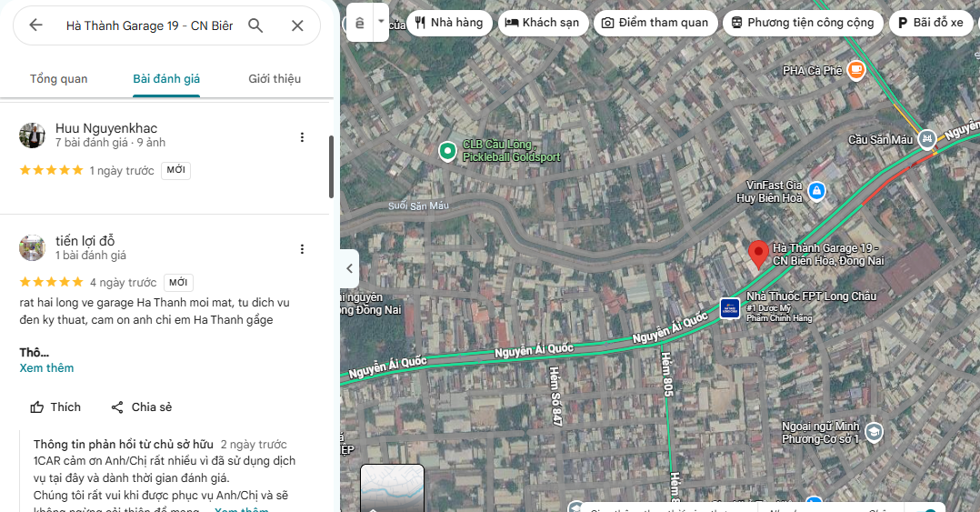Click '1 bài đánh giá' under tiến lợi đỗ
980x512 pixels.
coord(91,255)
